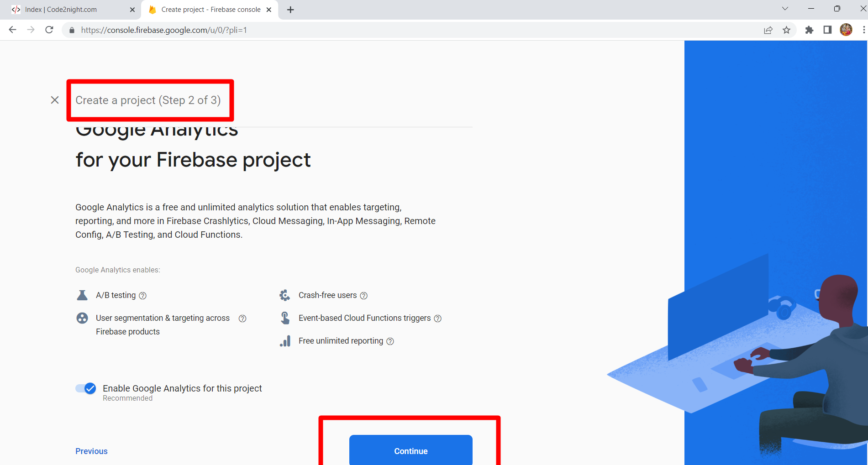Share this page via the share icon

(x=768, y=30)
